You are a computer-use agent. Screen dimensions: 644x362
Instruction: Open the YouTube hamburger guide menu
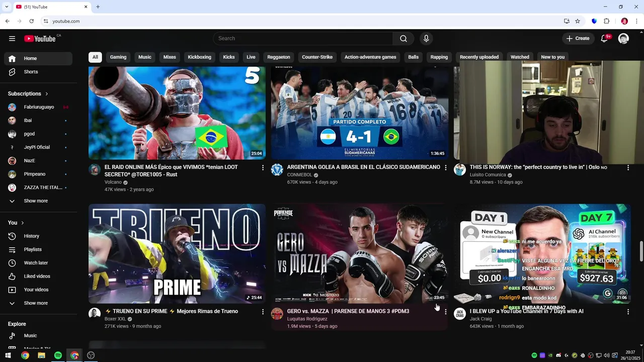pyautogui.click(x=12, y=39)
